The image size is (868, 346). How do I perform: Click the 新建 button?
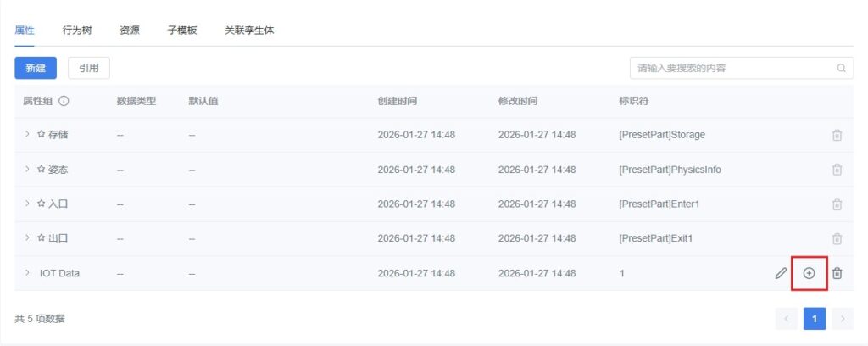(36, 68)
